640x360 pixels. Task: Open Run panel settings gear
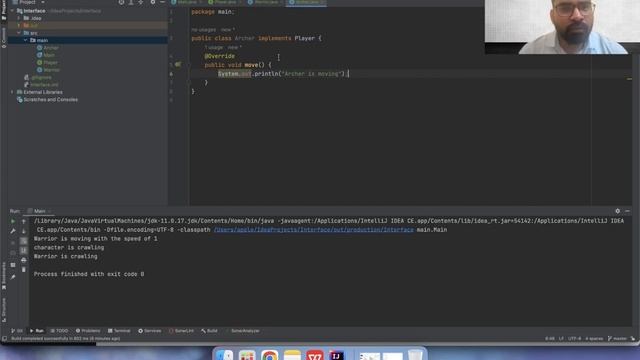point(618,211)
